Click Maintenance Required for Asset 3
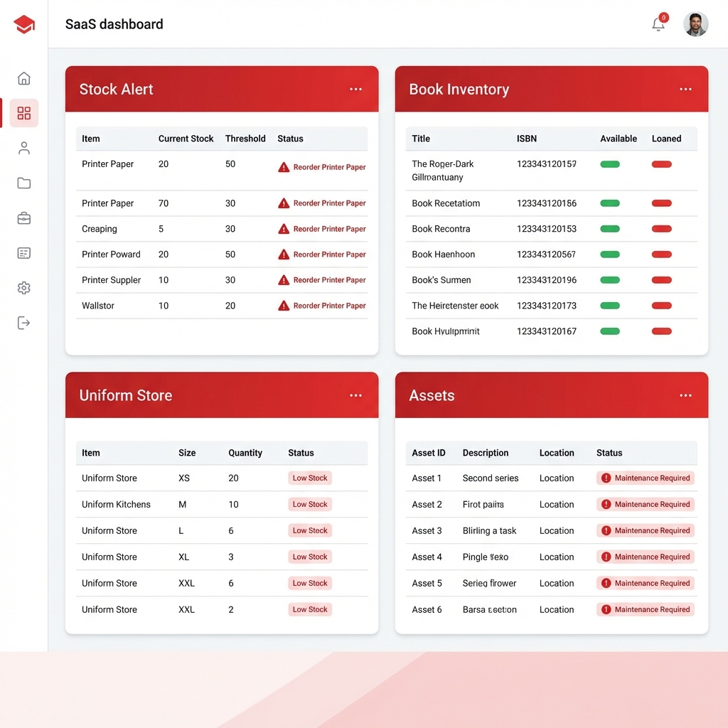This screenshot has height=728, width=728. tap(645, 531)
